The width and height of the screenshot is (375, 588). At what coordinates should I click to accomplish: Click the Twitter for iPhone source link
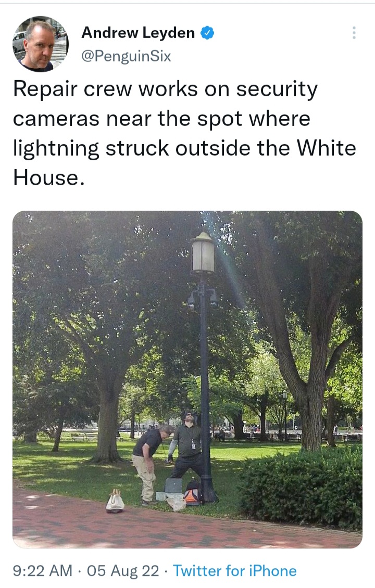pos(234,571)
